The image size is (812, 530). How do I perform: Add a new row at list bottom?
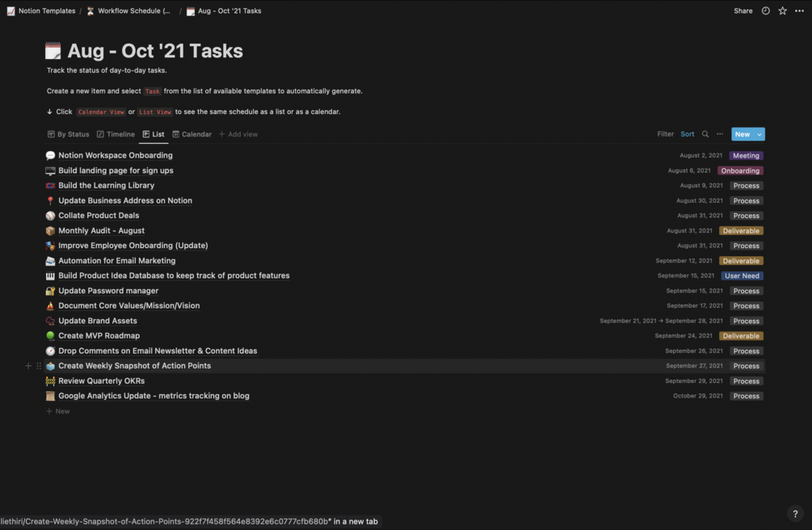coord(58,411)
